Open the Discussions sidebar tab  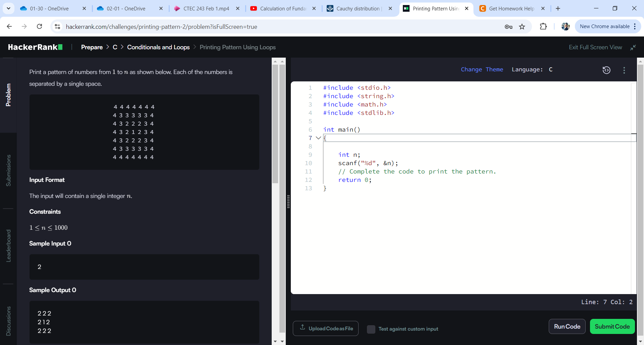(8, 321)
